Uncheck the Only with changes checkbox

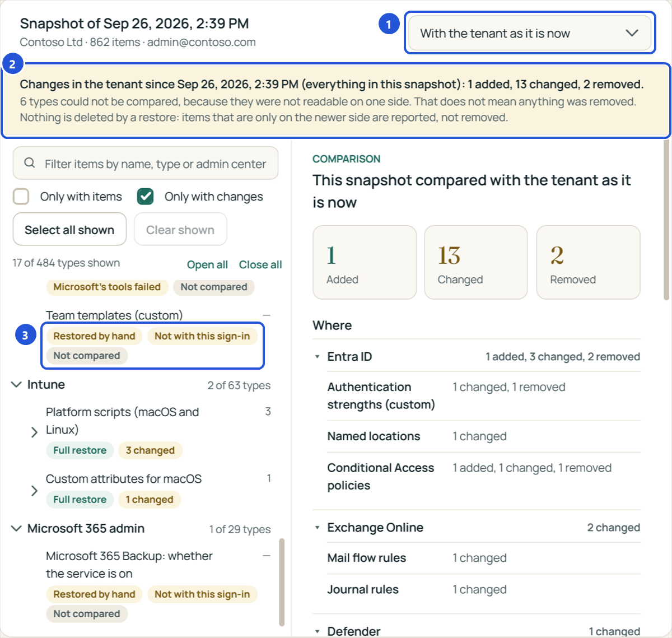(x=146, y=197)
